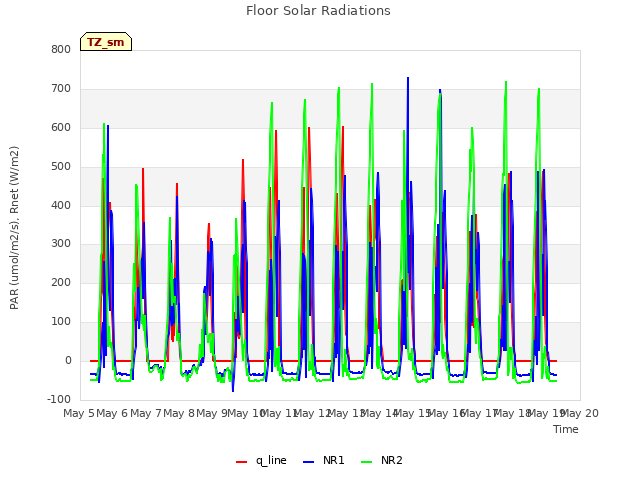The image size is (640, 480).
Task: Click the 800 y-axis tick value
Action: (61, 50)
